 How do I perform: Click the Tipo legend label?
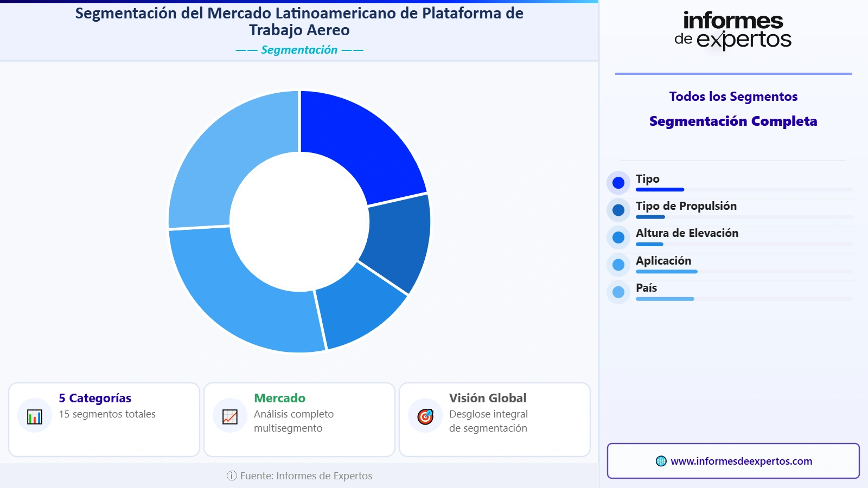click(x=648, y=179)
